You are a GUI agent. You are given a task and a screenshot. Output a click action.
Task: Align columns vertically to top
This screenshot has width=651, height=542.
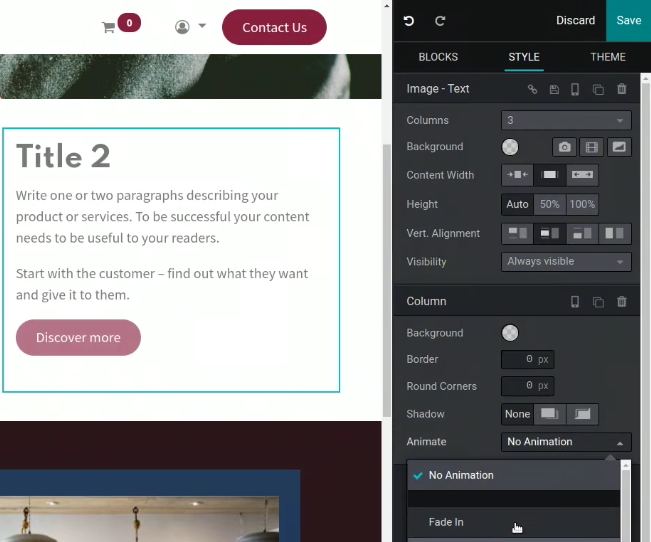coord(518,233)
